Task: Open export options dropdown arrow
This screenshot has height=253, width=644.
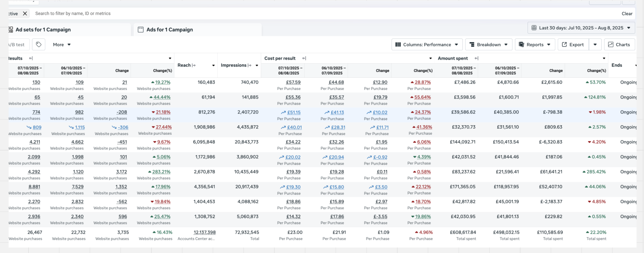Action: (595, 44)
